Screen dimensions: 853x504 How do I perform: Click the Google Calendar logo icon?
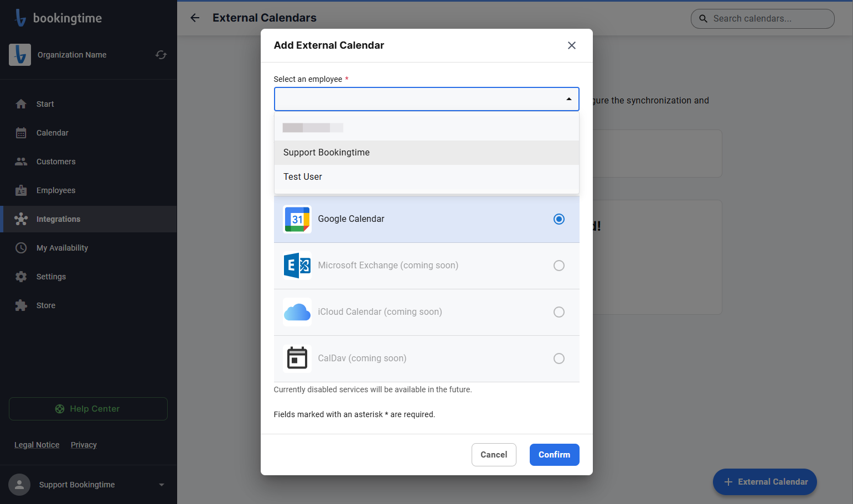(x=297, y=219)
